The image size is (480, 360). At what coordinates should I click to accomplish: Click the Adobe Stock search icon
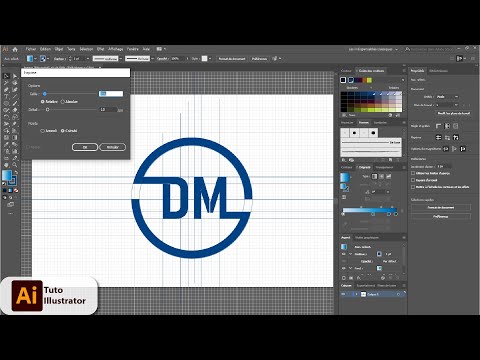coord(407,49)
